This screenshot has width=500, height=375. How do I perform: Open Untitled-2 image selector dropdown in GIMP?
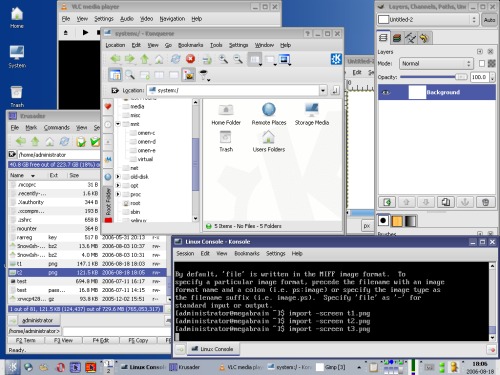(428, 20)
